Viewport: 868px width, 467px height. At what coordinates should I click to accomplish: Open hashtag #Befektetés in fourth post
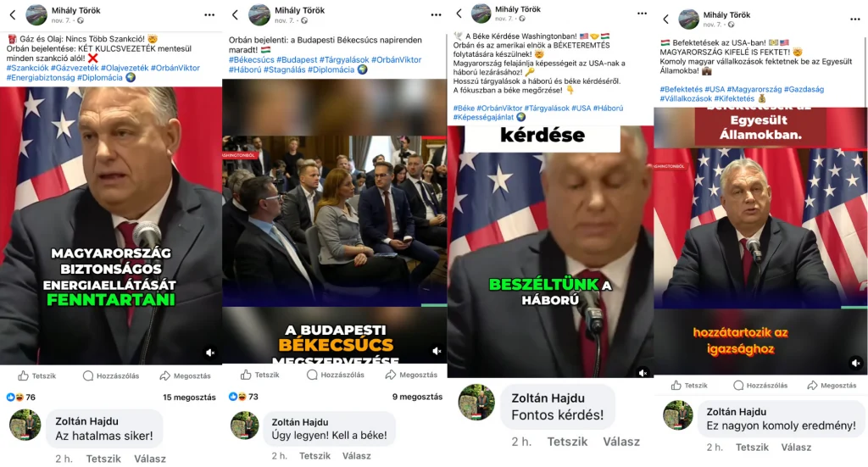(x=681, y=89)
